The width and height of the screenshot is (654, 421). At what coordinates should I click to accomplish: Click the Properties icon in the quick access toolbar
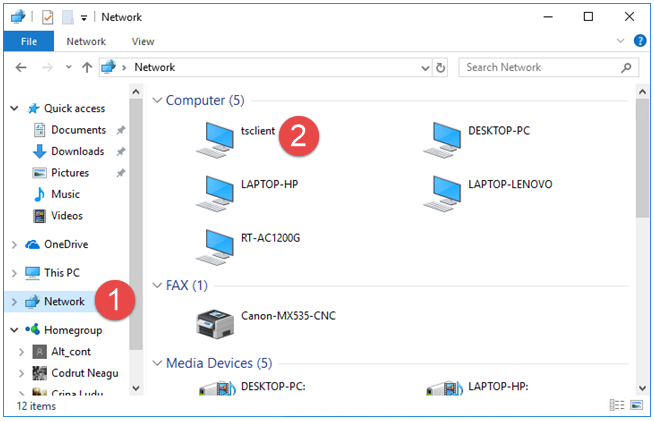pos(48,17)
